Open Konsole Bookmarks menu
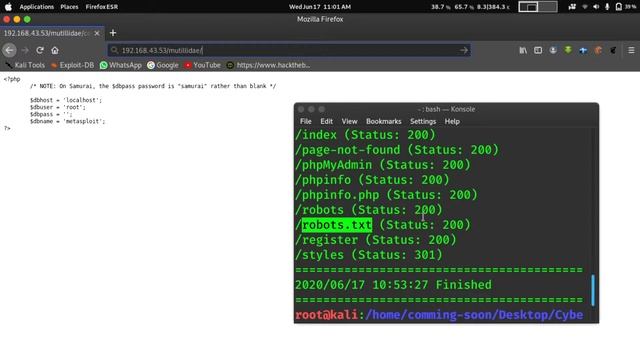Image resolution: width=640 pixels, height=360 pixels. pos(384,121)
